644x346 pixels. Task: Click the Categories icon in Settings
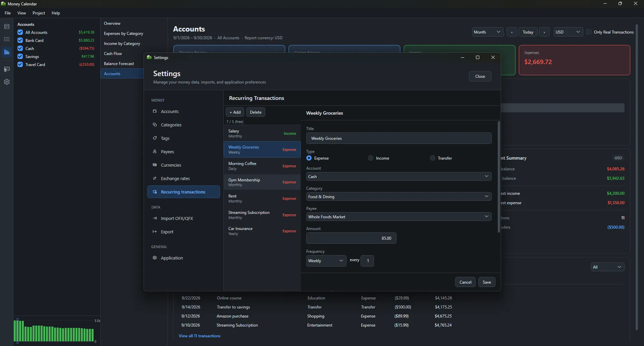(155, 125)
